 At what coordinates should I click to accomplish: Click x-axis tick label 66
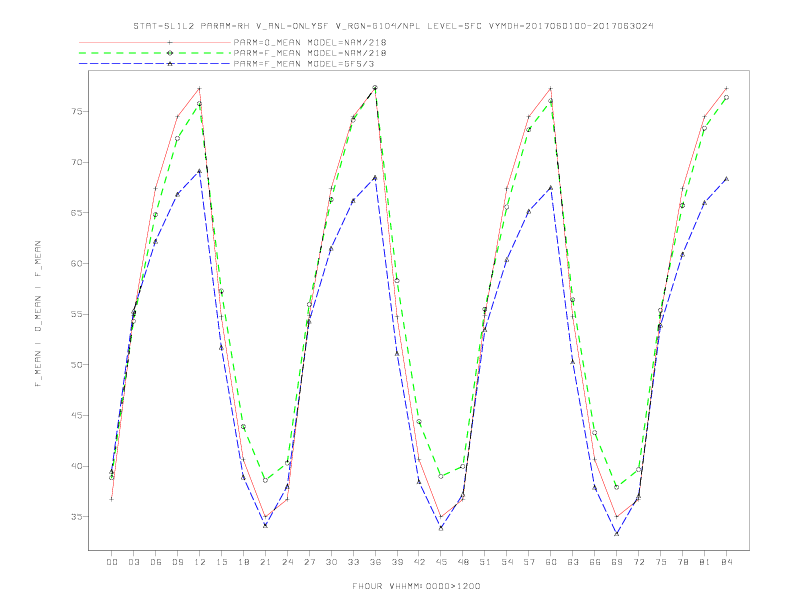pos(595,562)
